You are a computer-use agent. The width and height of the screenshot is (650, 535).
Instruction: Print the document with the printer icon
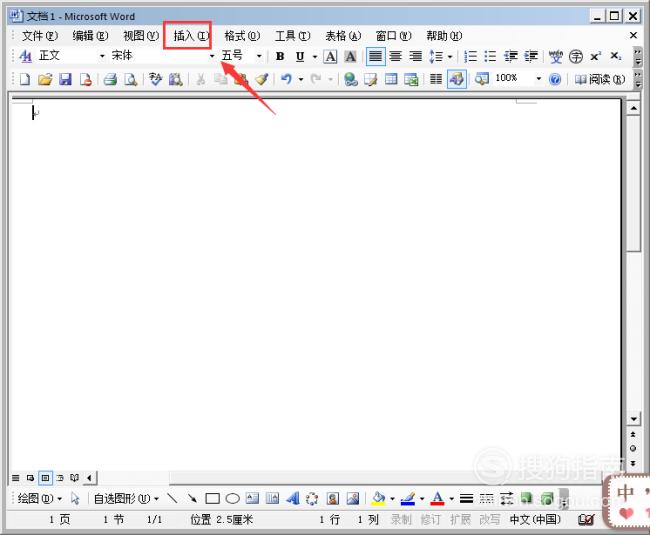coord(110,79)
